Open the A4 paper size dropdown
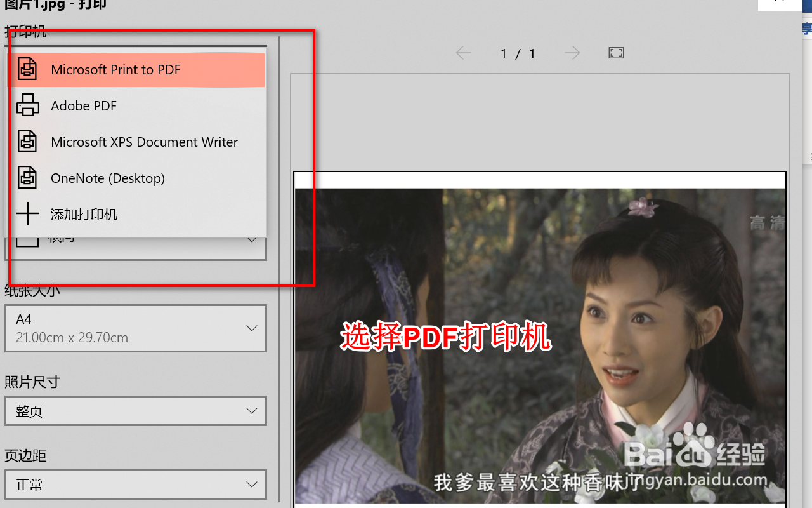Viewport: 812px width, 508px height. pyautogui.click(x=136, y=328)
